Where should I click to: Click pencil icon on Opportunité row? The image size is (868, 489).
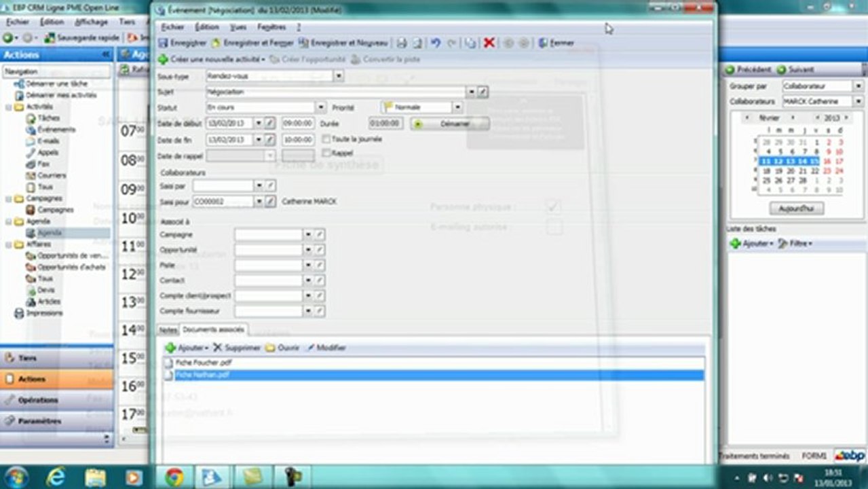coord(320,250)
